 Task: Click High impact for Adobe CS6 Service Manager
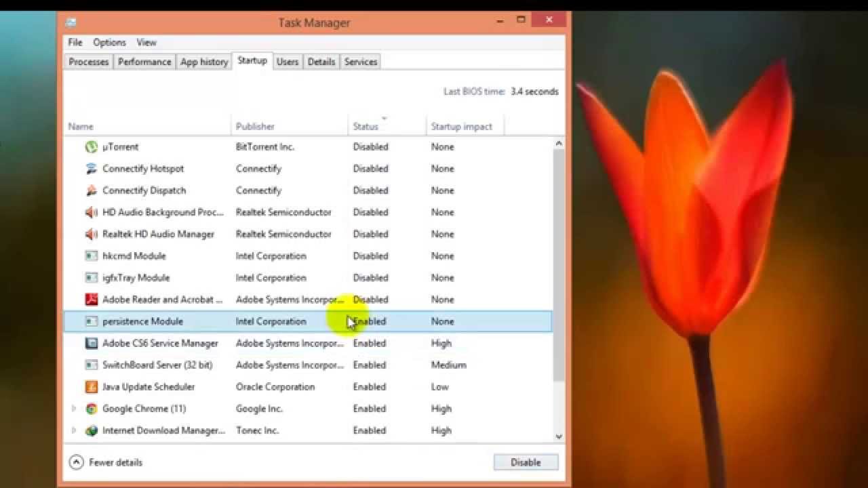coord(441,343)
